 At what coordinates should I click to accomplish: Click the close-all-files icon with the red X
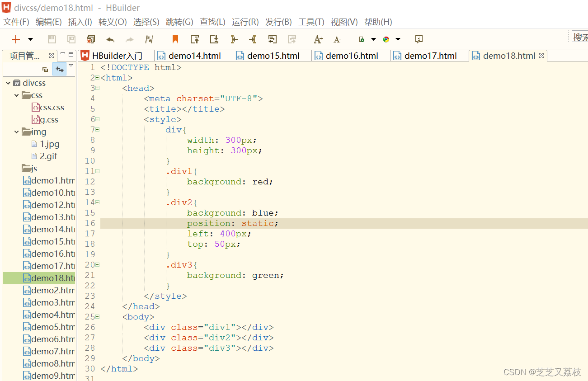(91, 39)
